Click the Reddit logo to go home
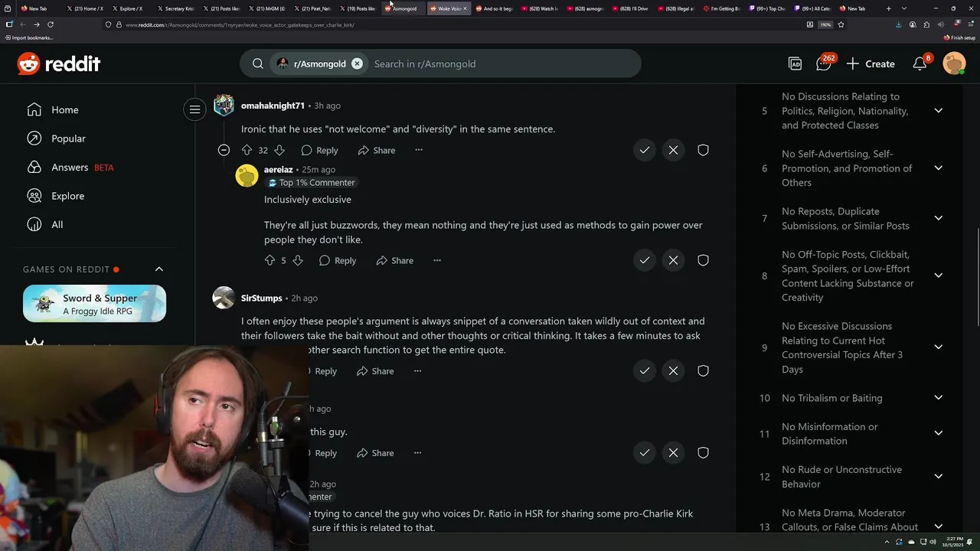The height and width of the screenshot is (551, 980). [x=59, y=64]
